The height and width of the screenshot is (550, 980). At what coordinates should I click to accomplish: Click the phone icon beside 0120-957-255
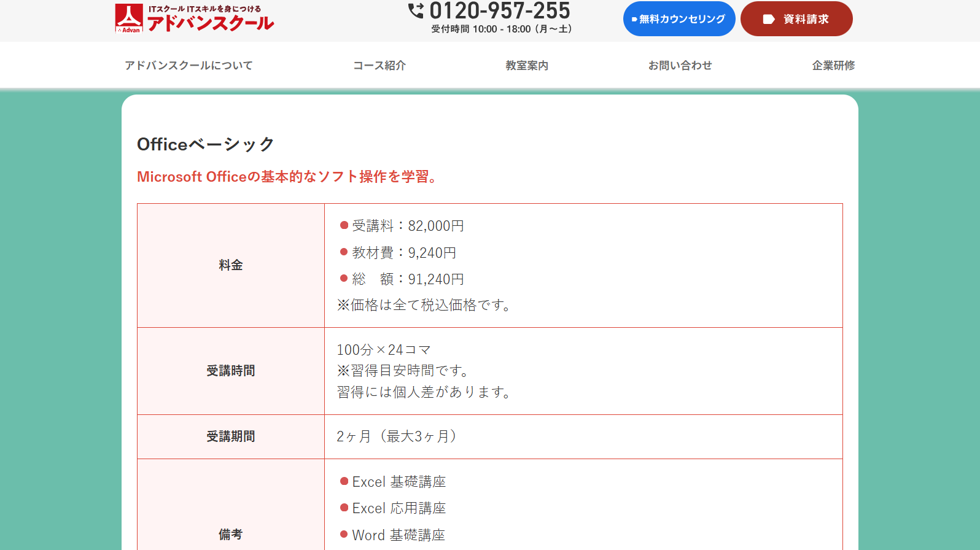coord(416,10)
